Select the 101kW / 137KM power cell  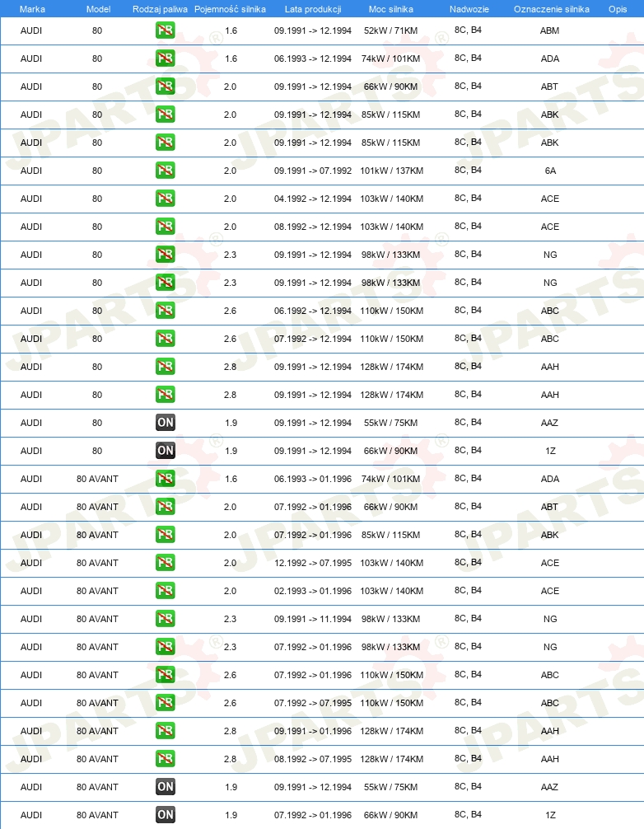coord(391,171)
